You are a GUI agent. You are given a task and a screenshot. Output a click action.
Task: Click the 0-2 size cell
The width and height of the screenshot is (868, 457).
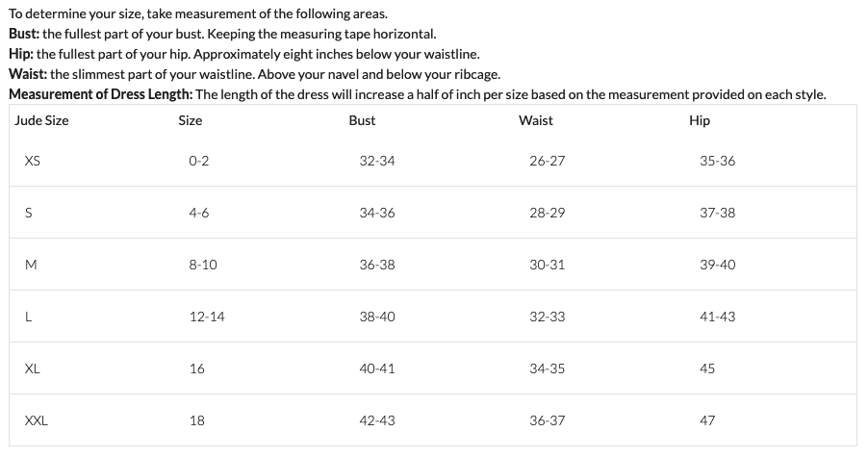pos(199,161)
